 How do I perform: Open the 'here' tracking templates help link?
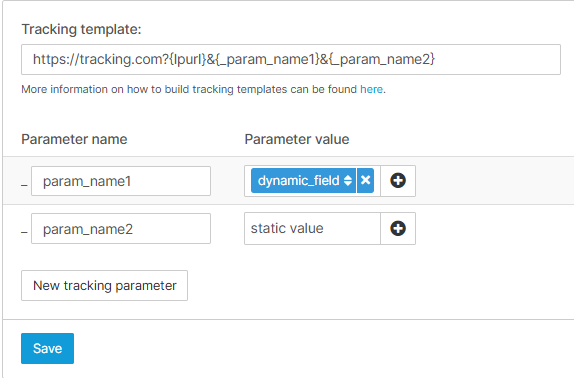(x=371, y=89)
